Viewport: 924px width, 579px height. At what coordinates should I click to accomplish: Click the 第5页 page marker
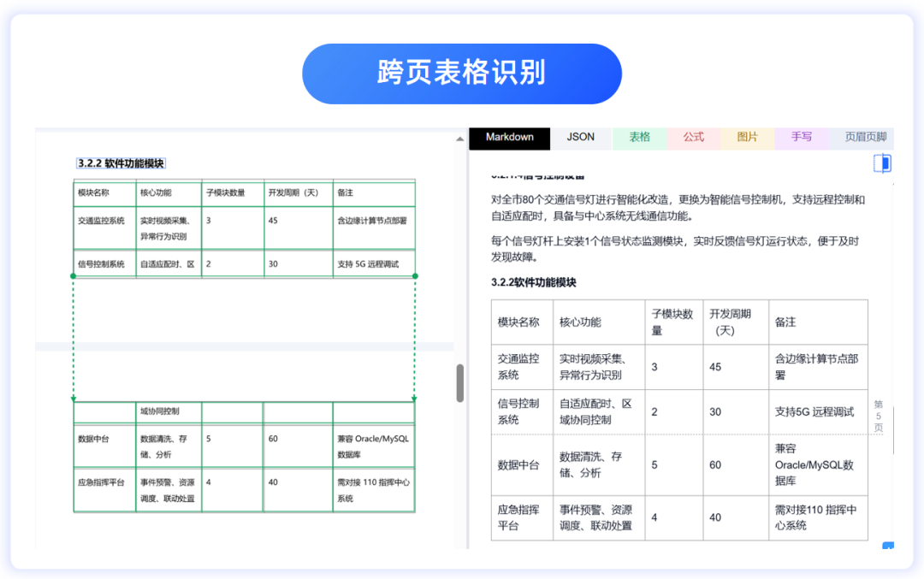tap(878, 416)
